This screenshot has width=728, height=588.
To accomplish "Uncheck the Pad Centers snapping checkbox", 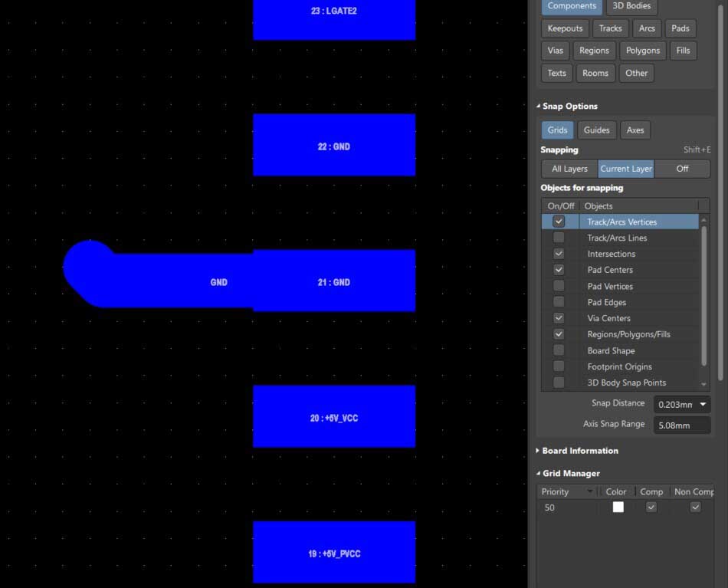I will (559, 270).
